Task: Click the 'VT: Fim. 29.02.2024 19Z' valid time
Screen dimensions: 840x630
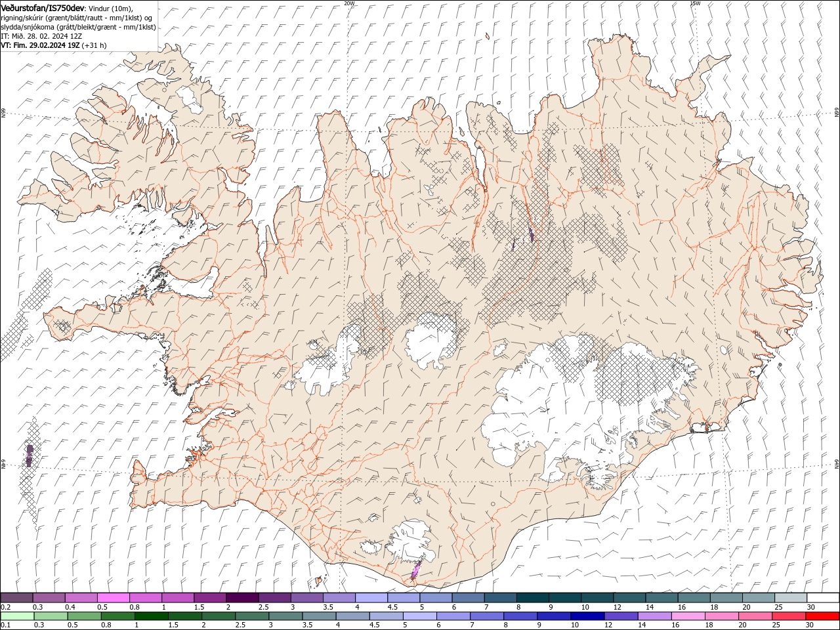Action: (x=41, y=45)
